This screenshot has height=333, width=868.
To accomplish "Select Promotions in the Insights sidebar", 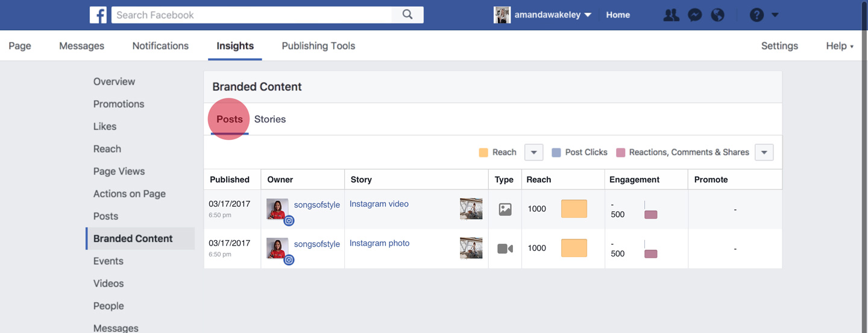I will pyautogui.click(x=119, y=104).
